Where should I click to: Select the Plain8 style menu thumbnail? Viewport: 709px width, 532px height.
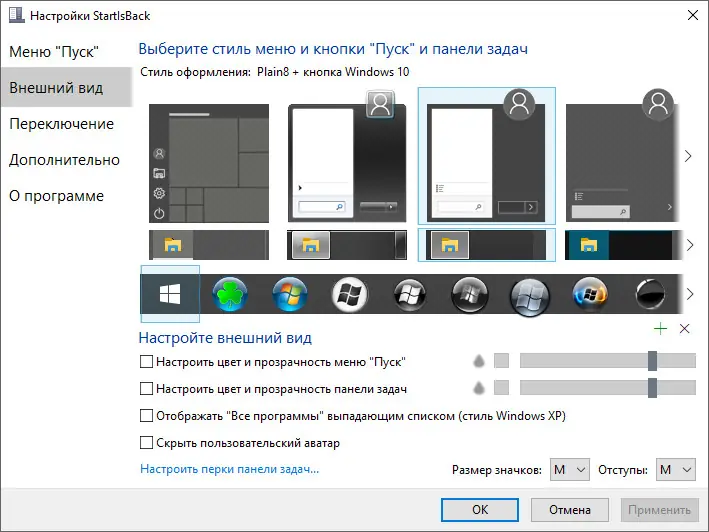coord(487,156)
